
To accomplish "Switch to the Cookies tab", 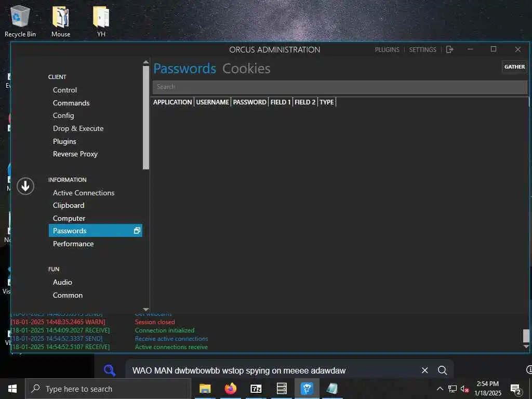I will (x=246, y=69).
